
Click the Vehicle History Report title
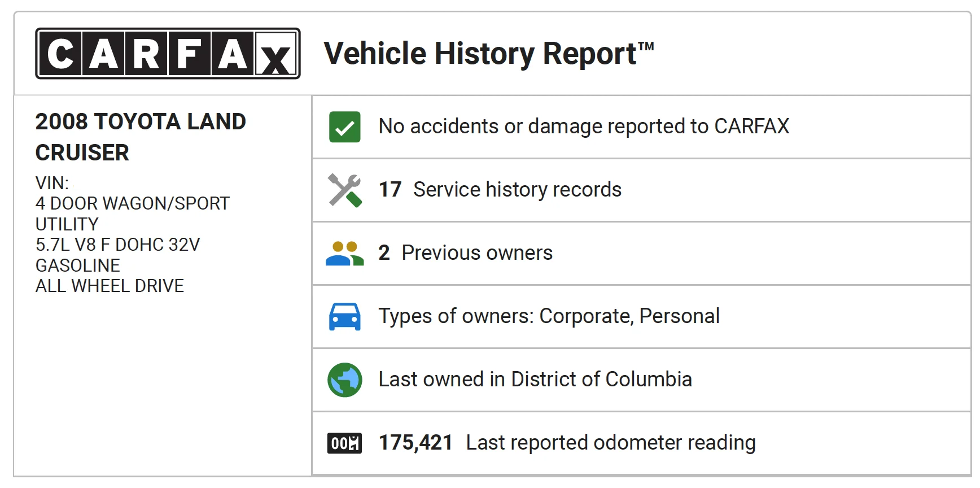point(489,54)
